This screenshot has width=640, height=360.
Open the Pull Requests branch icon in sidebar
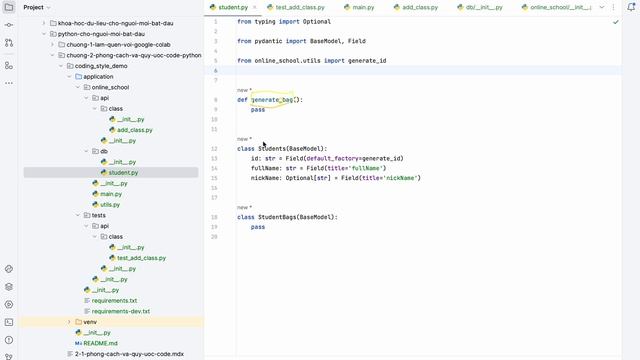[9, 43]
